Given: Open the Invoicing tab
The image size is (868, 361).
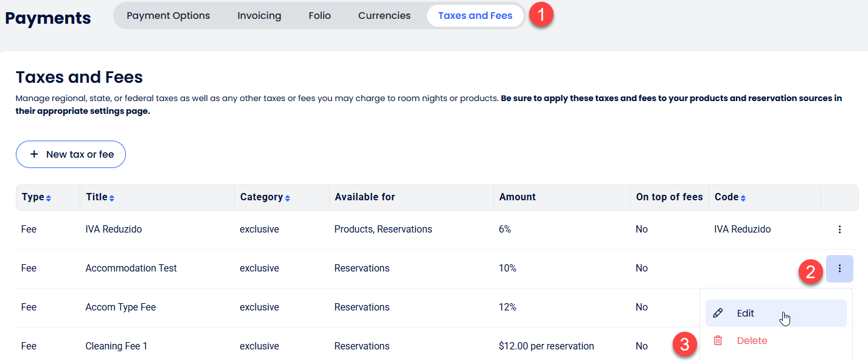Looking at the screenshot, I should [x=259, y=16].
